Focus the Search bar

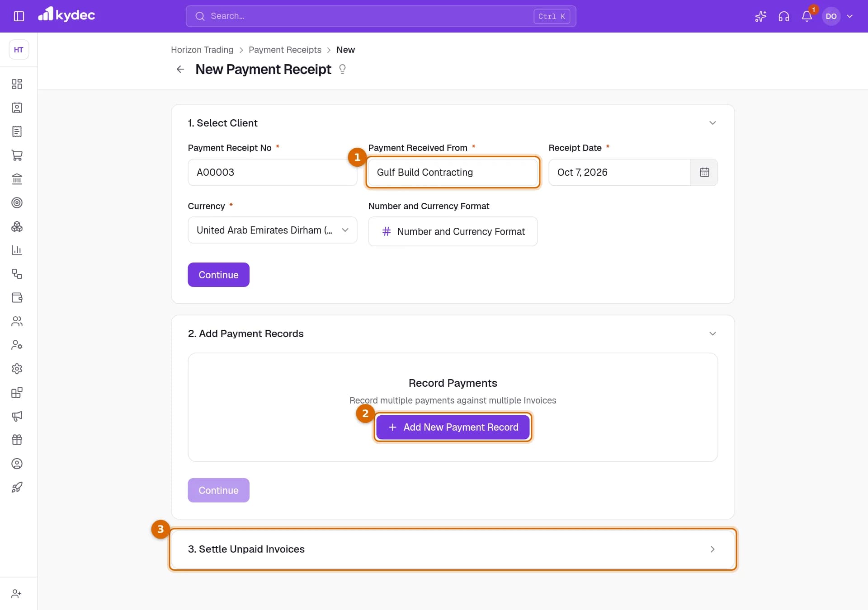pos(381,16)
